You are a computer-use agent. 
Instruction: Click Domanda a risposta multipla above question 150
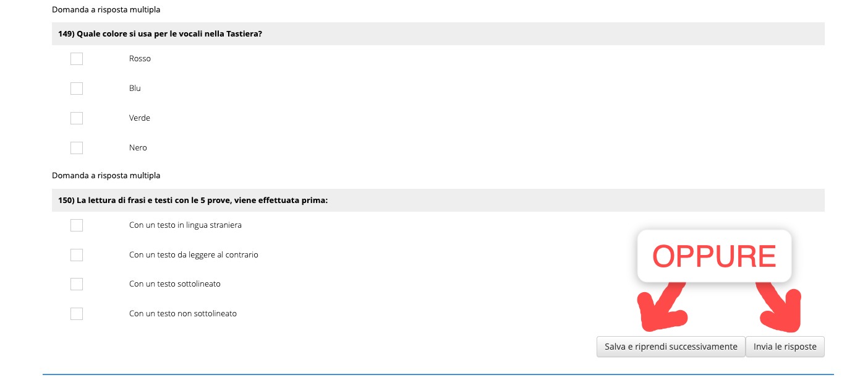[x=106, y=176]
